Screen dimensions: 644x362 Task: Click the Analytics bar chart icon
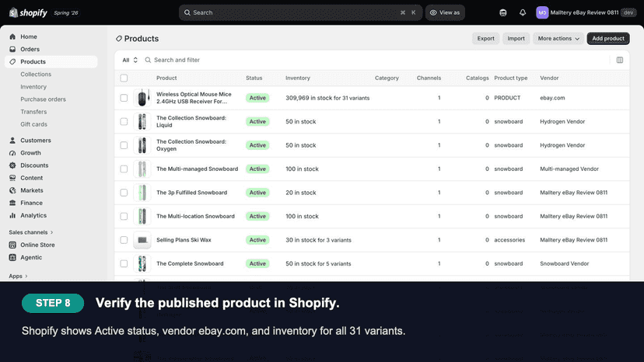pyautogui.click(x=12, y=215)
